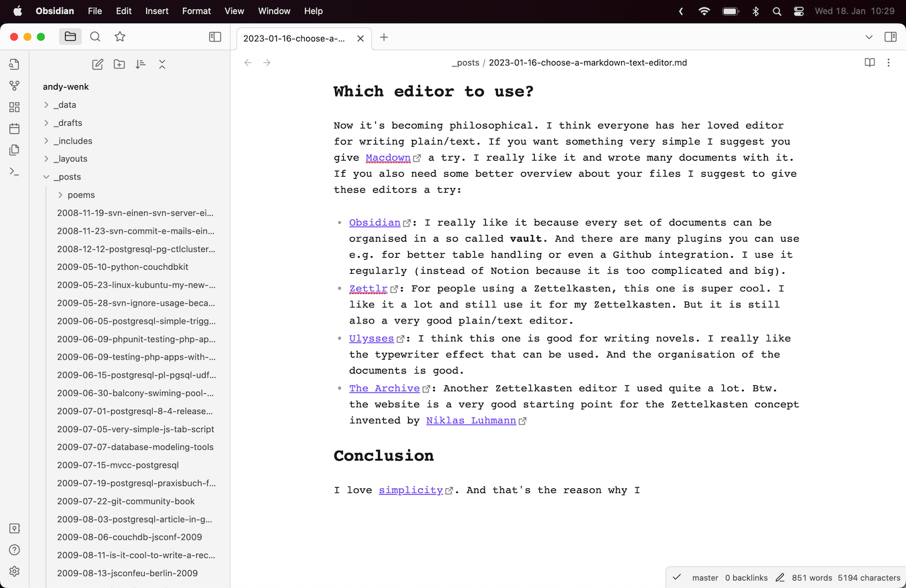906x588 pixels.
Task: Create a new folder in the explorer
Action: tap(119, 64)
